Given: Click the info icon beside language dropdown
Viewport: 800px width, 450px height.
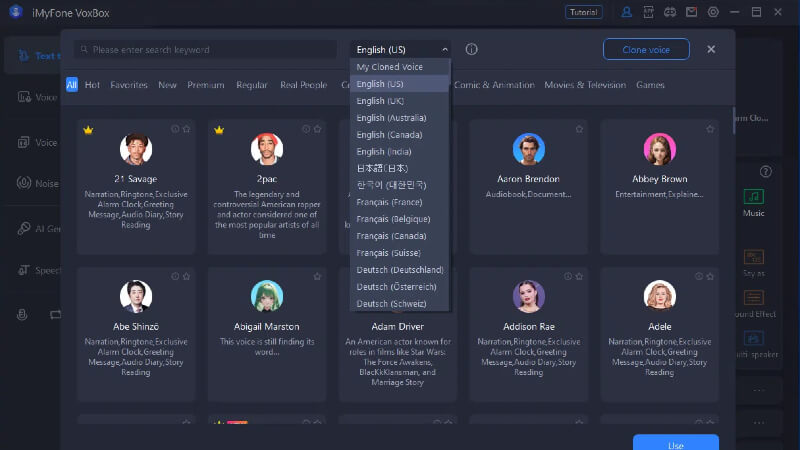Looking at the screenshot, I should point(471,49).
